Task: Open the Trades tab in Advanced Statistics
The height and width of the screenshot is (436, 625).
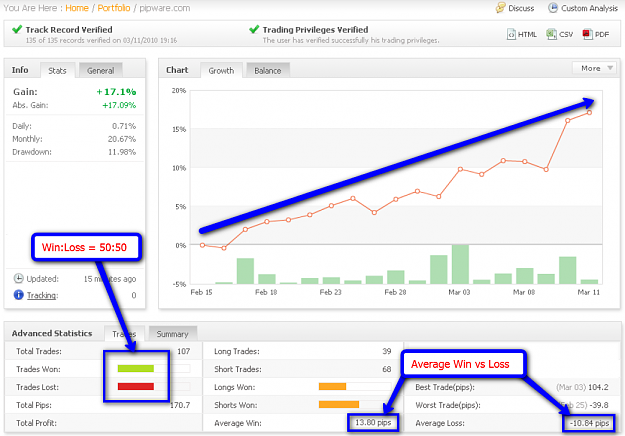Action: 124,334
